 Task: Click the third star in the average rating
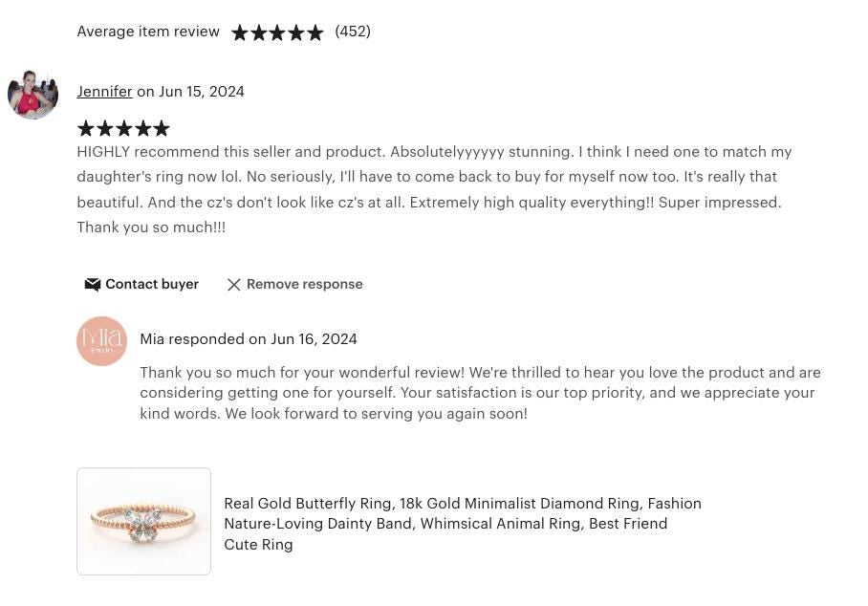[x=277, y=32]
